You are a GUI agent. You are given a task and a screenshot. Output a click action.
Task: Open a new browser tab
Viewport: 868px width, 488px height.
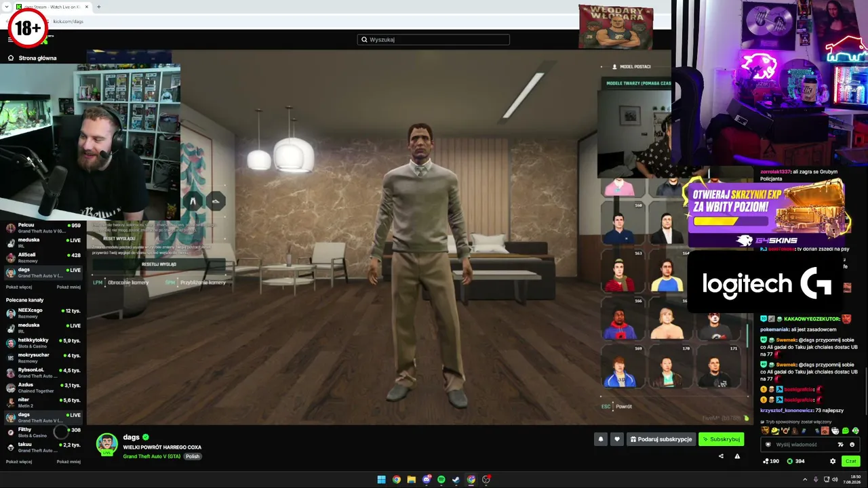pyautogui.click(x=99, y=7)
